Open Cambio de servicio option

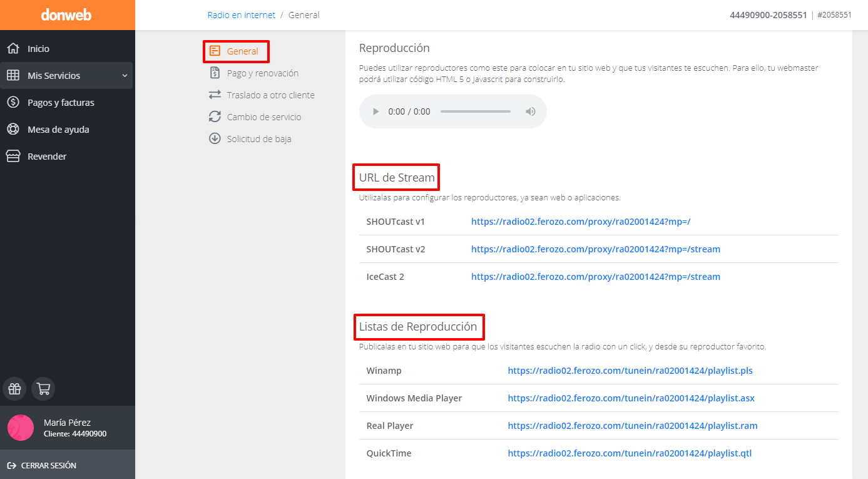click(264, 117)
